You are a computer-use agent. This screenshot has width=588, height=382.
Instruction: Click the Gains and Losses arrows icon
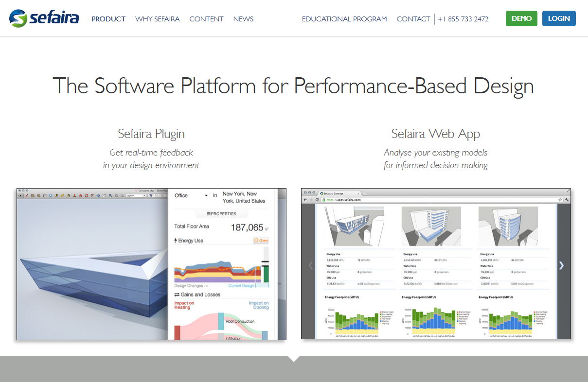click(x=177, y=295)
